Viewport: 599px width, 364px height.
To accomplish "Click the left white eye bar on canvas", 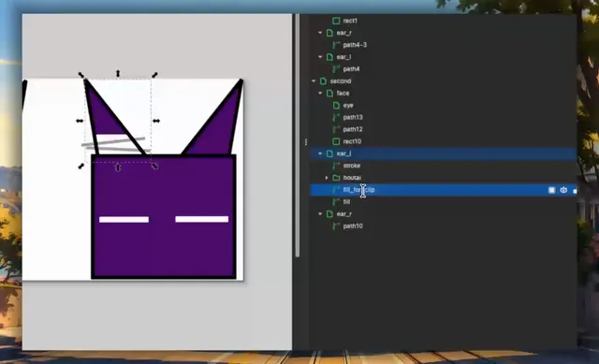I will 124,219.
